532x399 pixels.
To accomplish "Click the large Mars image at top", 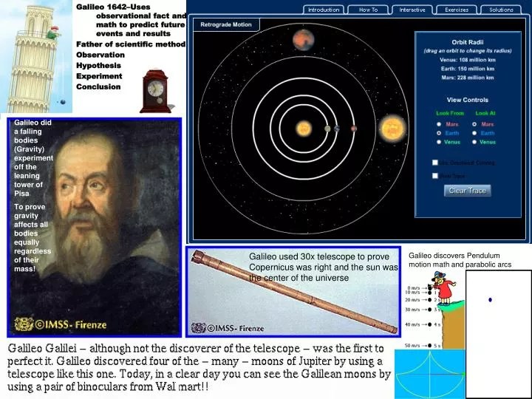I will (x=304, y=40).
